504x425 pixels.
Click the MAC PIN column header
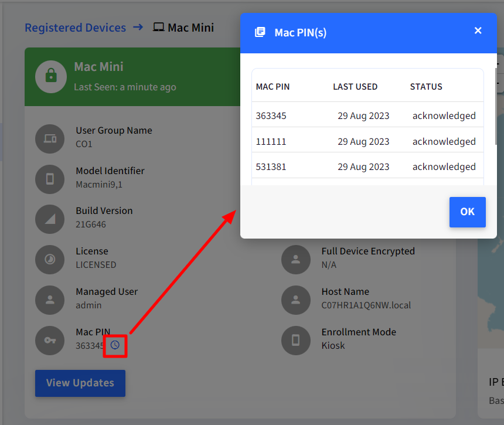click(x=273, y=87)
